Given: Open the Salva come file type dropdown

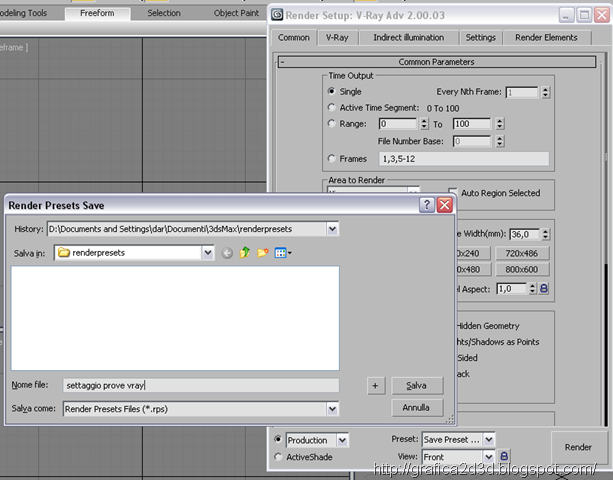Looking at the screenshot, I should 332,408.
